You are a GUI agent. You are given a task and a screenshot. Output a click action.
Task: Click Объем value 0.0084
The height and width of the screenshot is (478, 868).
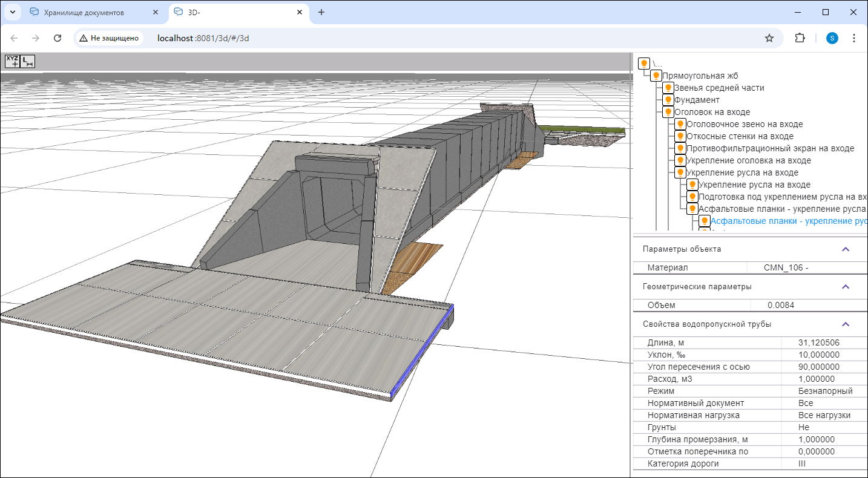(781, 305)
